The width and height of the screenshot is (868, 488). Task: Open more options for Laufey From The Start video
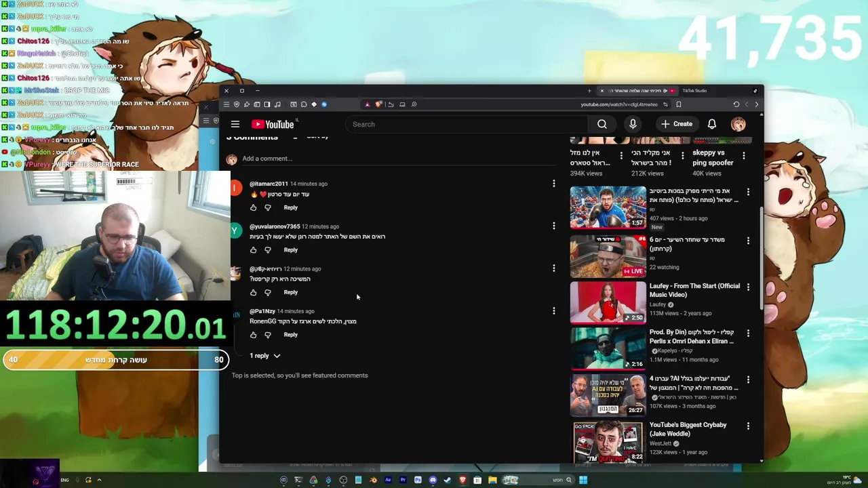748,287
